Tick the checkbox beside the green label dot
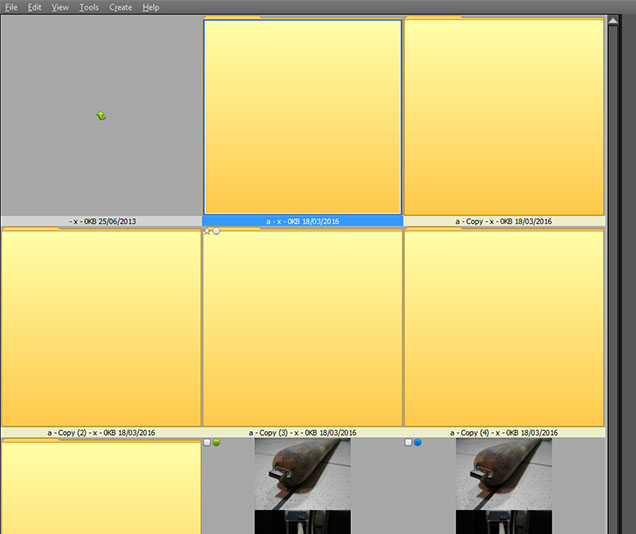Image resolution: width=636 pixels, height=534 pixels. pyautogui.click(x=207, y=442)
